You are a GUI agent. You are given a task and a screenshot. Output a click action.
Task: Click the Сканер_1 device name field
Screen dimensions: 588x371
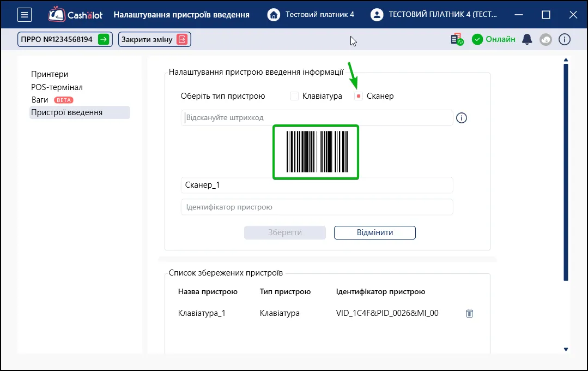pyautogui.click(x=317, y=185)
